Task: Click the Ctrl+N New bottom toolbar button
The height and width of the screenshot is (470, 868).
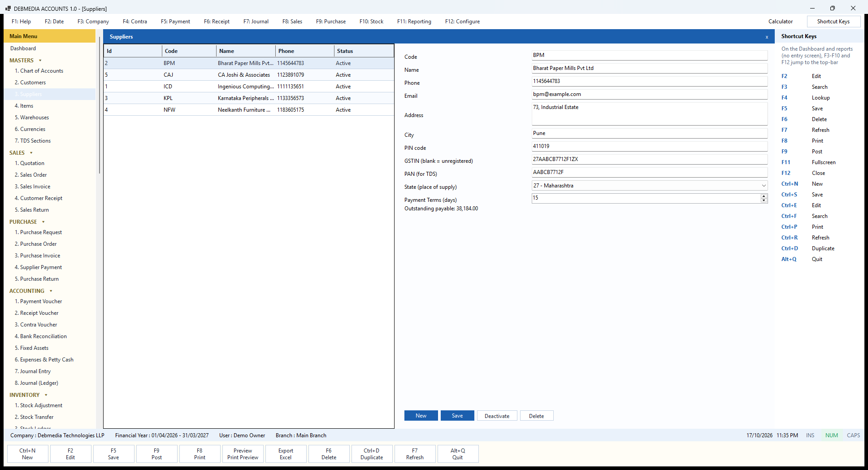Action: click(x=27, y=454)
